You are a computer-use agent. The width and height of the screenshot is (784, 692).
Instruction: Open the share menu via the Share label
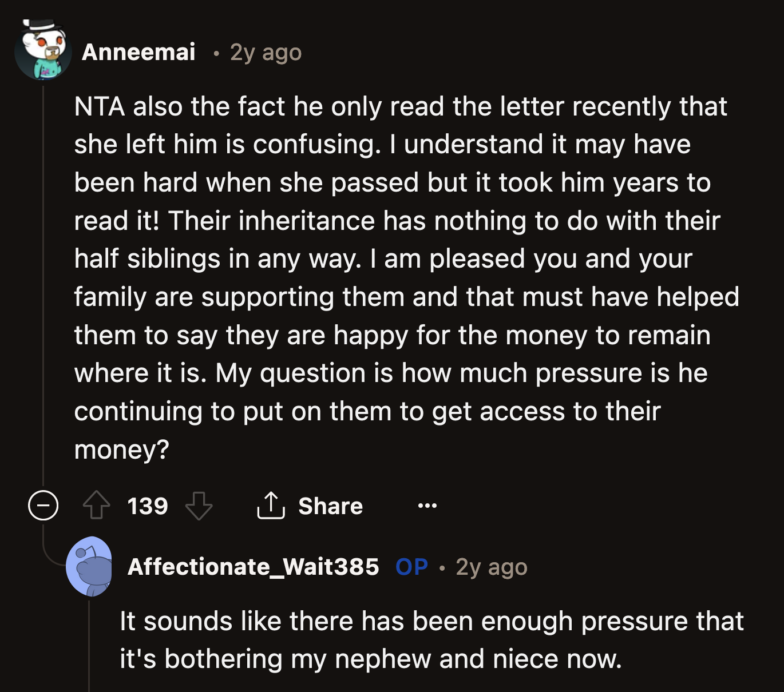[331, 506]
